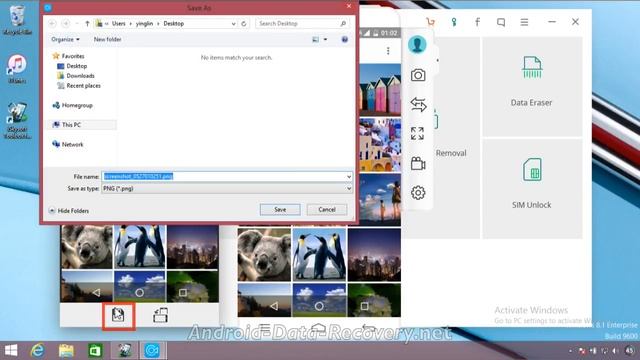640x360 pixels.
Task: Open the settings gear in sidebar
Action: click(418, 193)
